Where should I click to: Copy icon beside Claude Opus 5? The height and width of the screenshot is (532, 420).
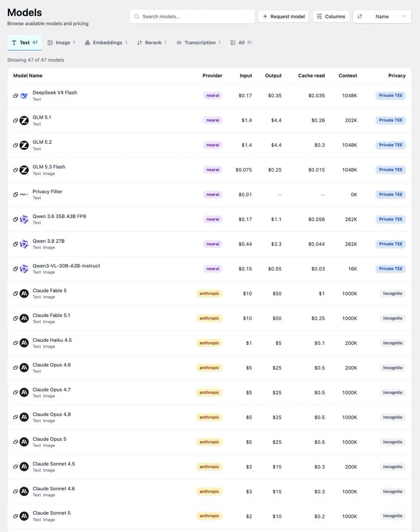point(16,442)
